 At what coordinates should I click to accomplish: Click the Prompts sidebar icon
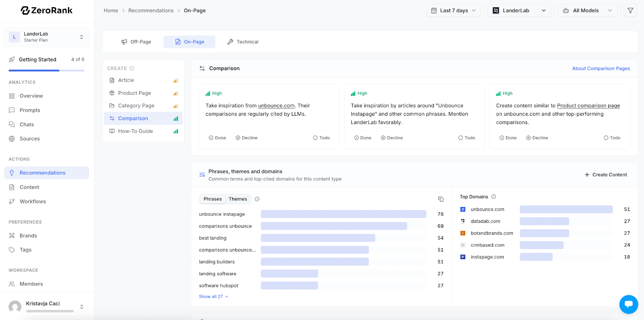pyautogui.click(x=12, y=110)
